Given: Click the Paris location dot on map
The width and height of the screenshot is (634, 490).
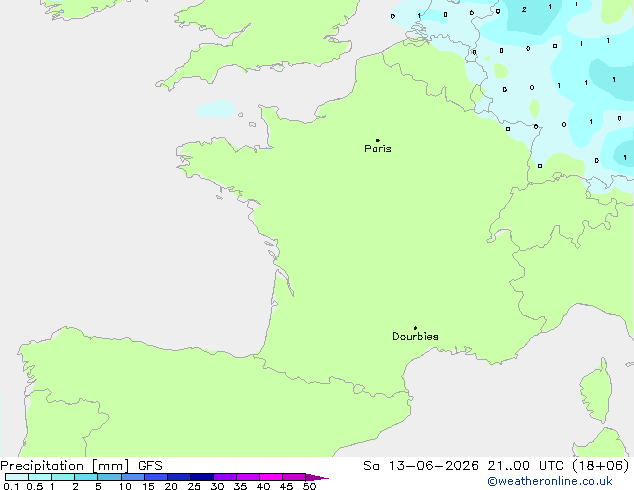Looking at the screenshot, I should point(378,140).
